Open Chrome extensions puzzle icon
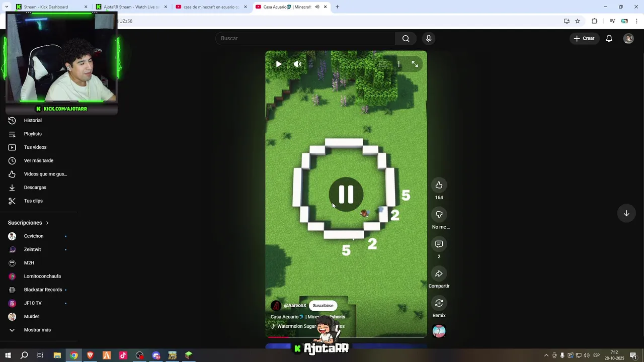This screenshot has width=644, height=362. 594,21
